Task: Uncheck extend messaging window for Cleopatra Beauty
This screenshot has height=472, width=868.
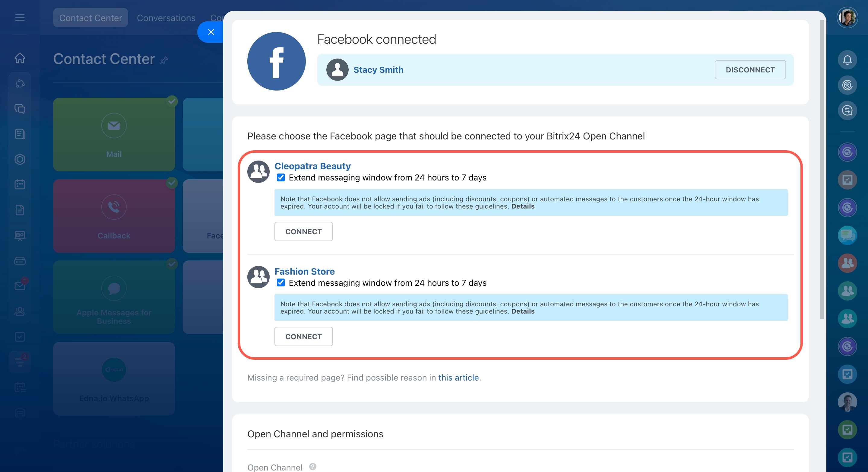Action: (281, 178)
